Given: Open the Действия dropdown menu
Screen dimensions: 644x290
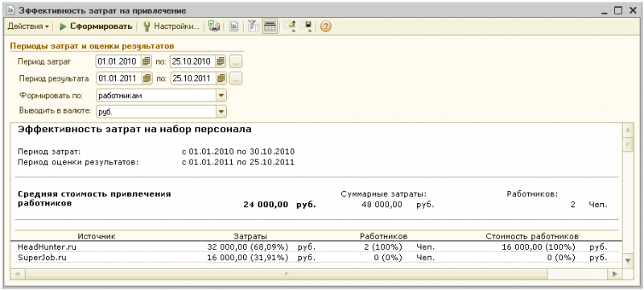Looking at the screenshot, I should tap(28, 27).
